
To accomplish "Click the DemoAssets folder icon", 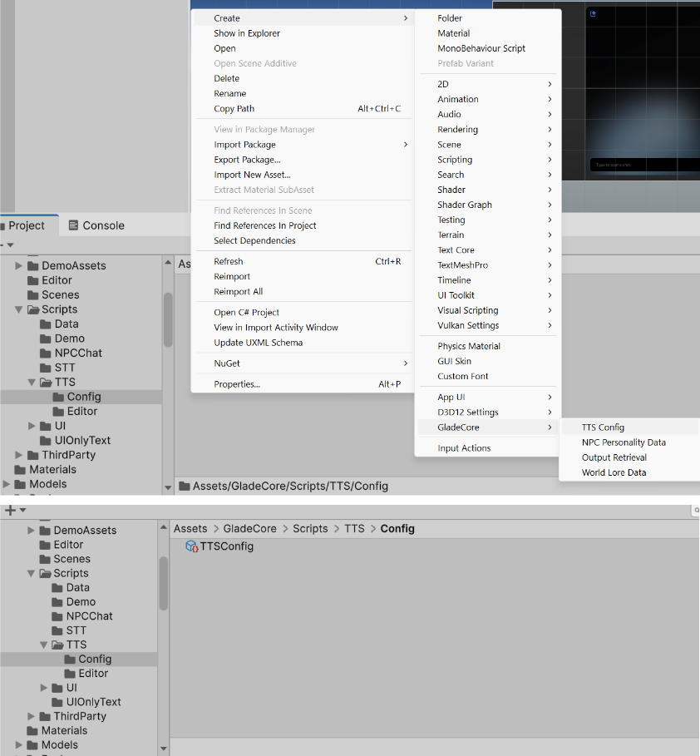I will coord(33,265).
